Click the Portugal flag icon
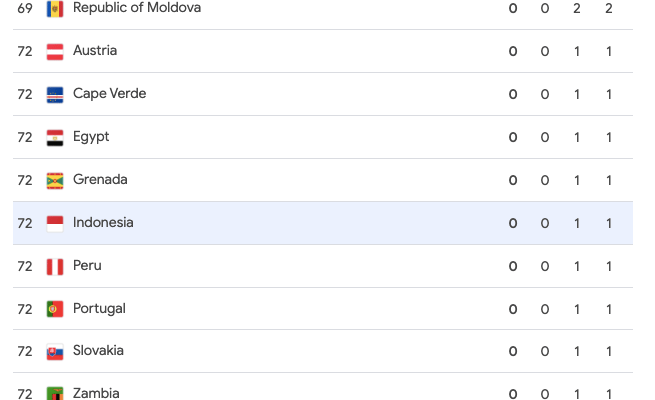 point(55,309)
